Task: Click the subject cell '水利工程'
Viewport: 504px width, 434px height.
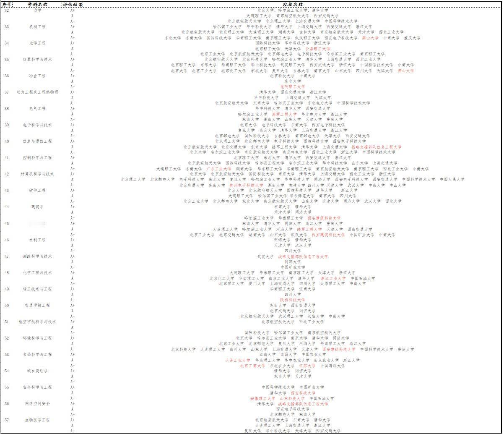Action: 37,240
